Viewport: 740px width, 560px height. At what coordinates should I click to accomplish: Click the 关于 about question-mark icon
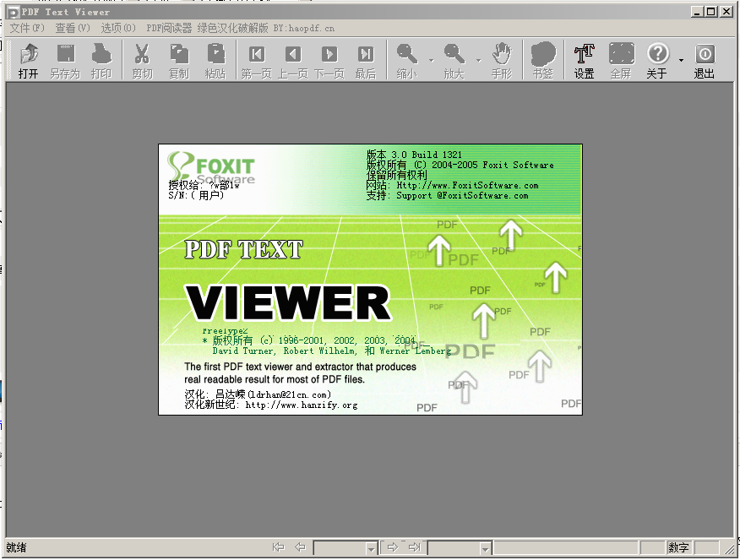pyautogui.click(x=657, y=60)
